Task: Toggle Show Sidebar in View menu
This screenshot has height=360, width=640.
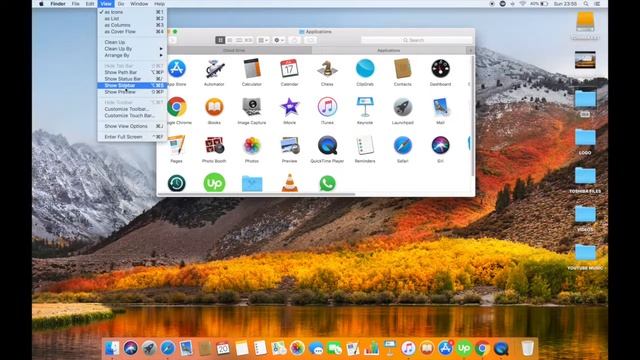Action: [x=132, y=85]
